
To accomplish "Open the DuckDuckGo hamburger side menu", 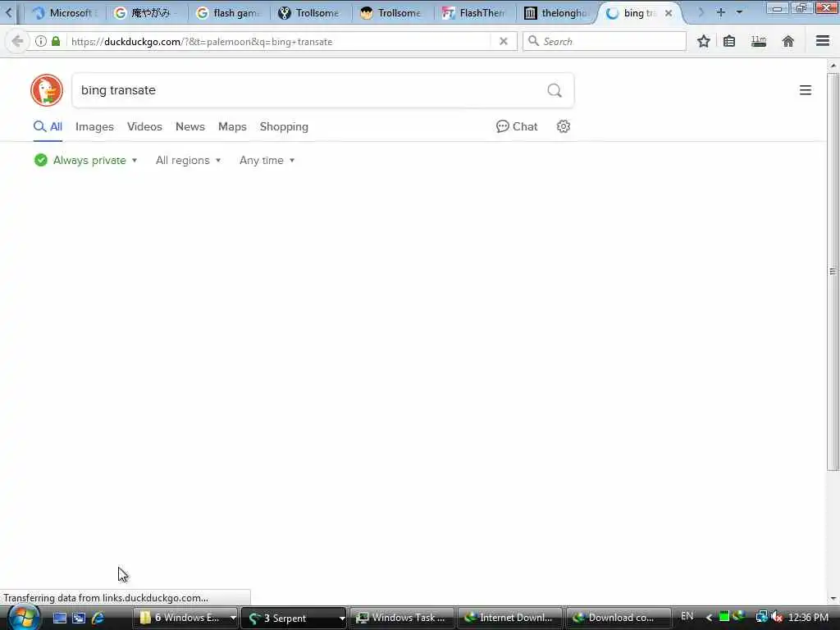I will [x=806, y=90].
